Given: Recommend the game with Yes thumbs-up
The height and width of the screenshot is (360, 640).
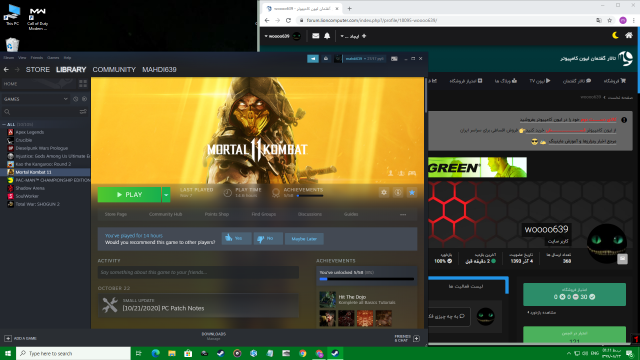Looking at the screenshot, I should 236,238.
